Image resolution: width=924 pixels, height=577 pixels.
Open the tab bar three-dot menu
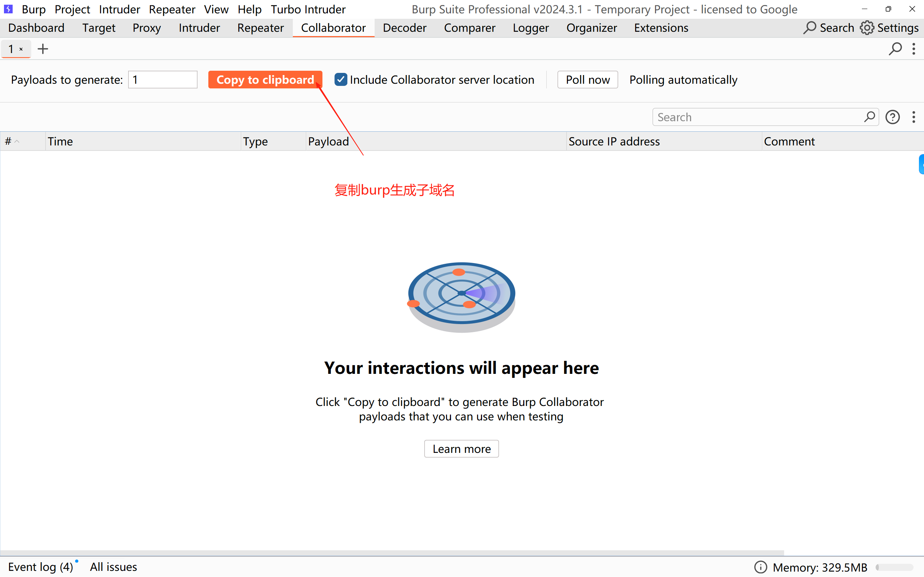point(914,49)
